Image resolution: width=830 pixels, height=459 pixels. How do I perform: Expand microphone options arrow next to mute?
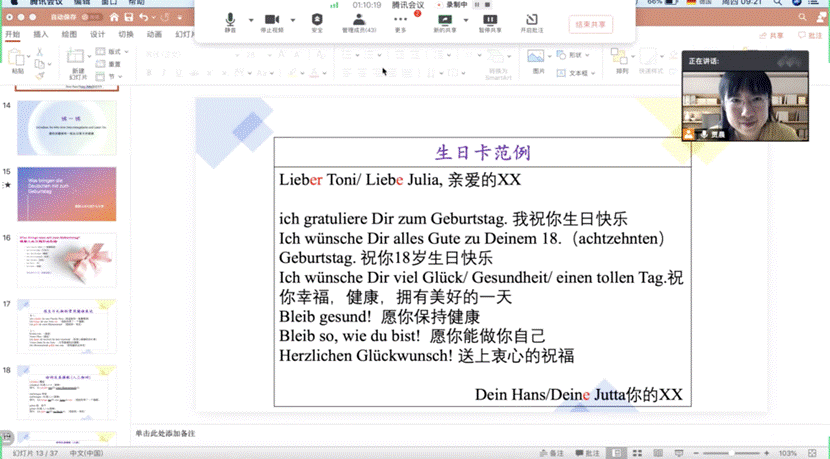[249, 20]
